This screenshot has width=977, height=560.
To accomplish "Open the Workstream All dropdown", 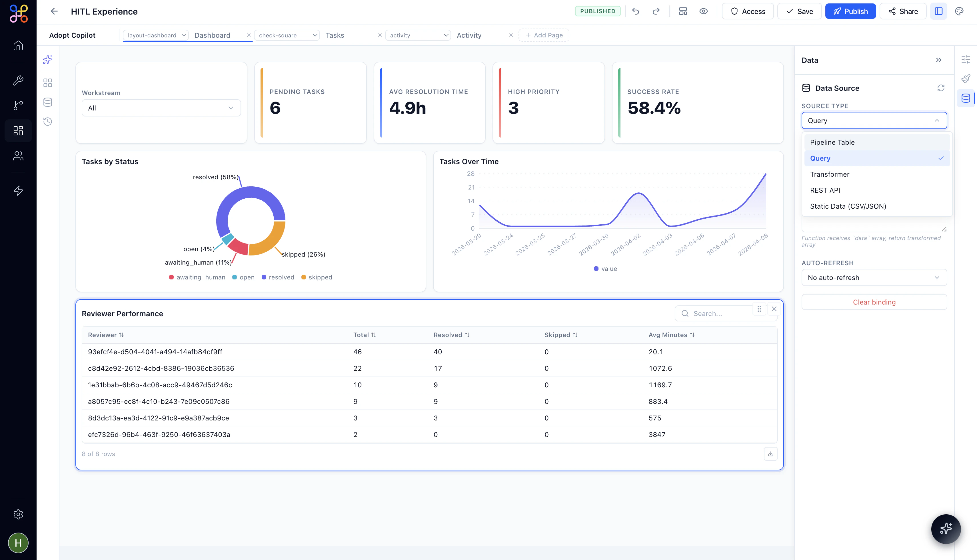I will tap(161, 108).
